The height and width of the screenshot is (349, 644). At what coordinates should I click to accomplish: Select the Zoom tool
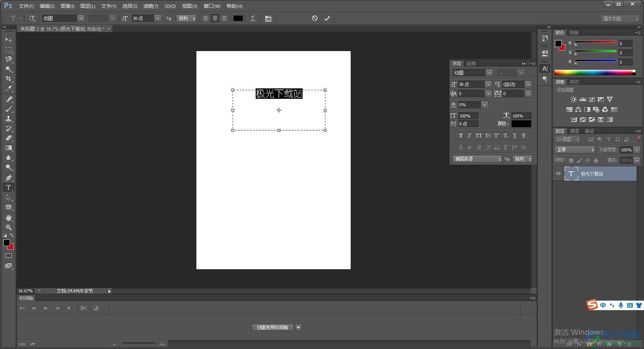click(9, 227)
